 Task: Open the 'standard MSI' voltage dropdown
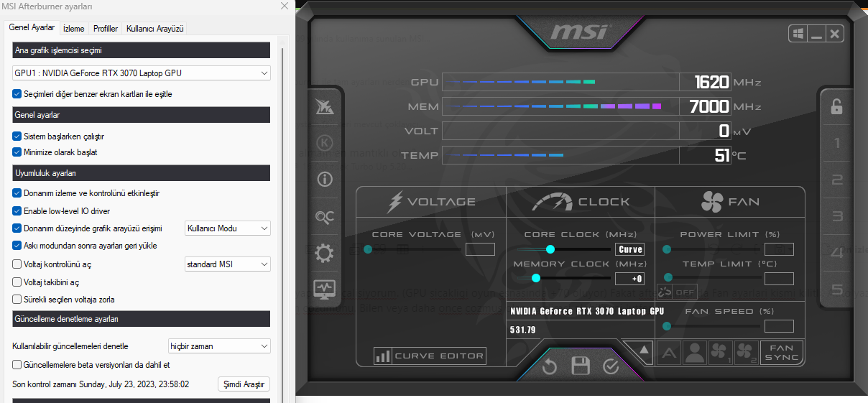pyautogui.click(x=228, y=264)
